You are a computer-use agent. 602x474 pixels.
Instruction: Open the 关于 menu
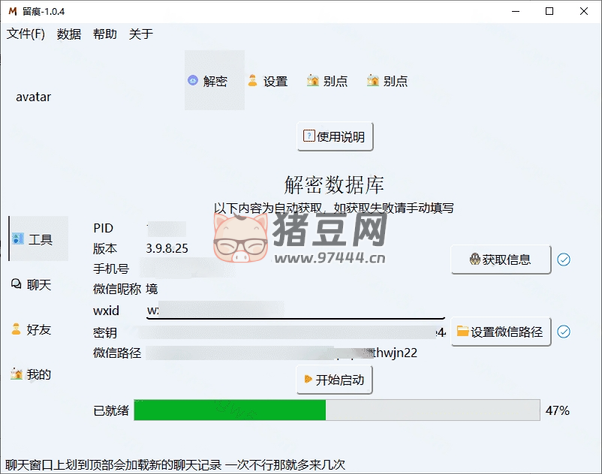point(141,34)
